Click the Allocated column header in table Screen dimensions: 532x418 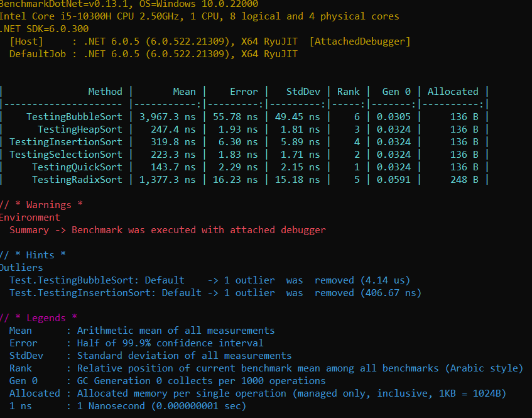tap(453, 92)
